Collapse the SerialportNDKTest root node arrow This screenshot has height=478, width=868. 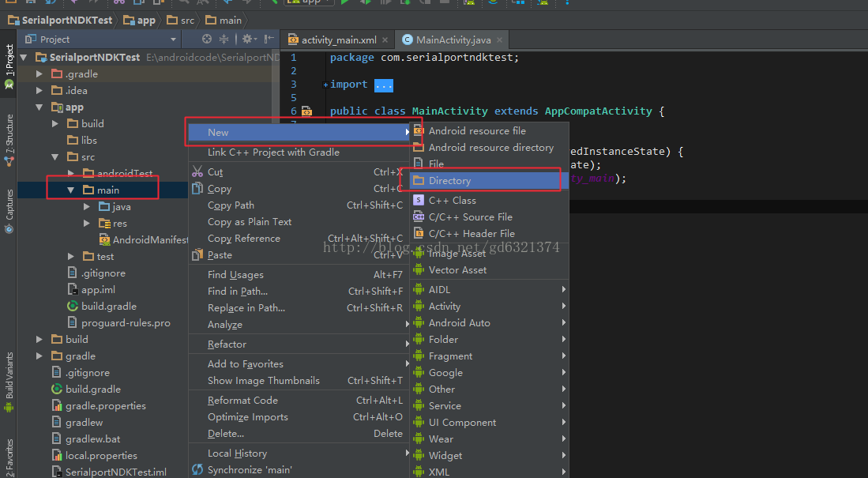(24, 57)
